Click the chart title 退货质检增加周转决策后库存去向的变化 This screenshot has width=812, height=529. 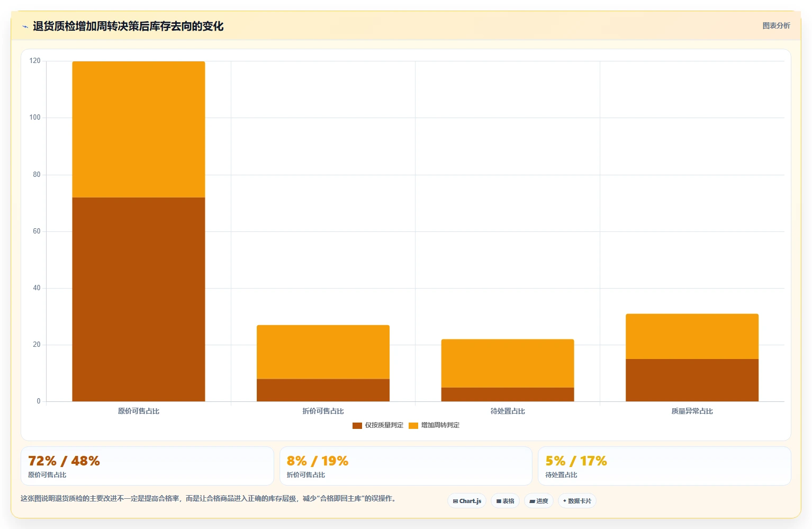tap(128, 26)
